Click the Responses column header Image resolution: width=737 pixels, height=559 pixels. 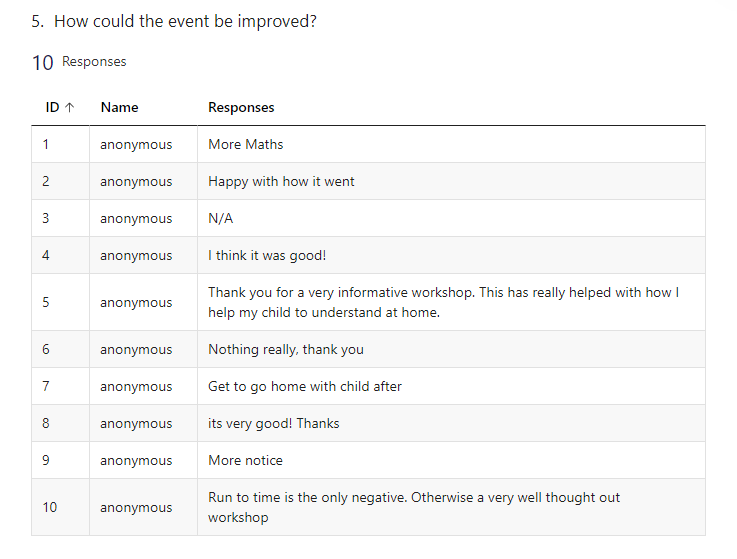[x=241, y=108]
